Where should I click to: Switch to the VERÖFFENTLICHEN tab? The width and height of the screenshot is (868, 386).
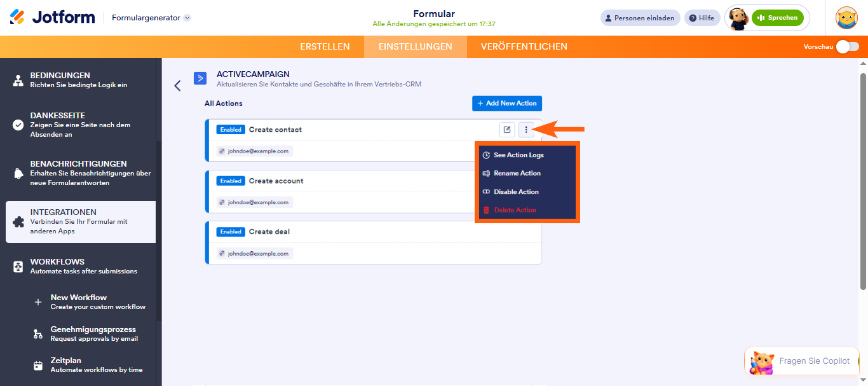[524, 46]
